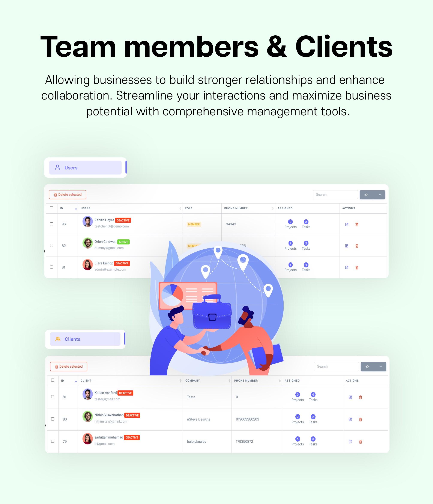The height and width of the screenshot is (504, 433).
Task: Select the Users panel tab
Action: [85, 167]
